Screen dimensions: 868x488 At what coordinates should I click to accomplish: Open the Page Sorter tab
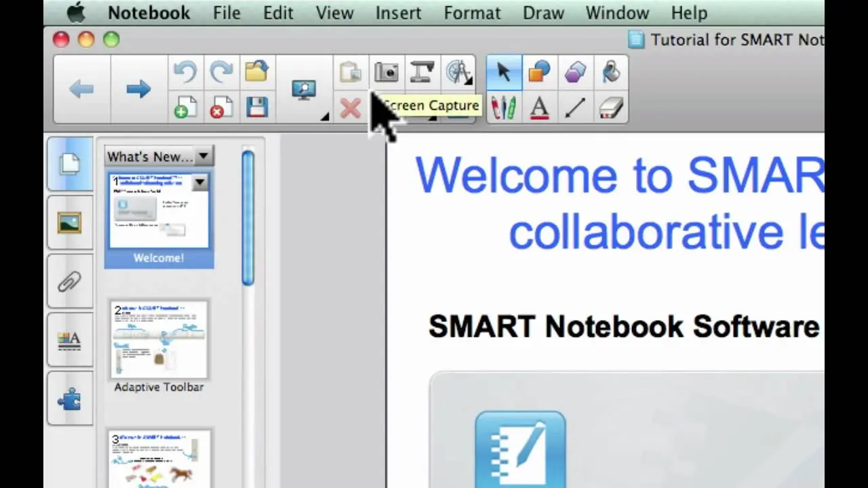[x=70, y=163]
